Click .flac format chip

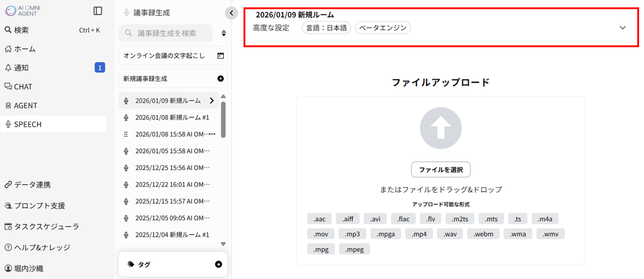coord(404,219)
